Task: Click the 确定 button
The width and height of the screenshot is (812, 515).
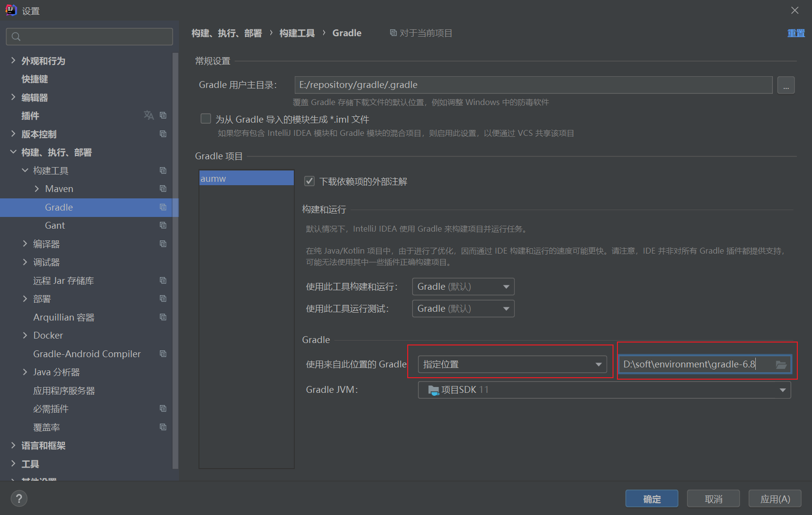Action: click(652, 499)
